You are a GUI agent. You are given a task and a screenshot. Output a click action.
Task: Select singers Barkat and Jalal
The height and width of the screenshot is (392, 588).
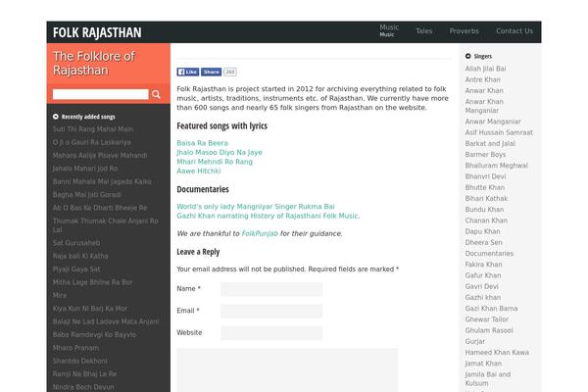490,144
